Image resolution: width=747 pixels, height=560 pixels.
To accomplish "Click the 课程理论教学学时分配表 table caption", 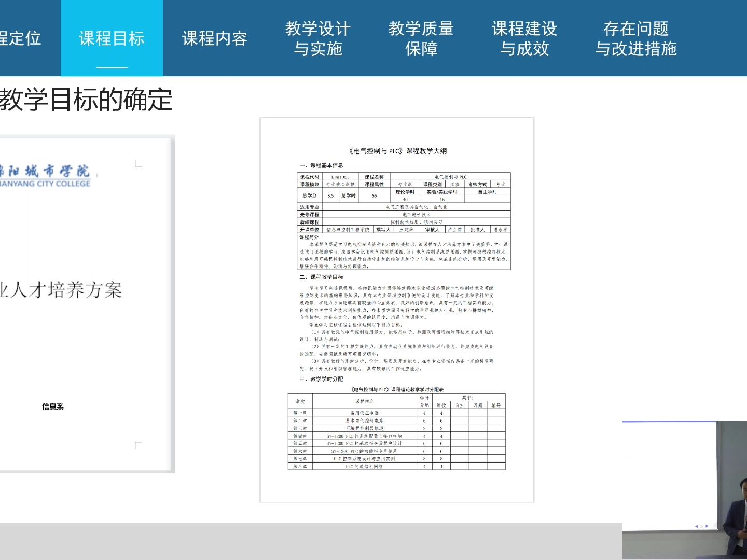I will click(397, 389).
